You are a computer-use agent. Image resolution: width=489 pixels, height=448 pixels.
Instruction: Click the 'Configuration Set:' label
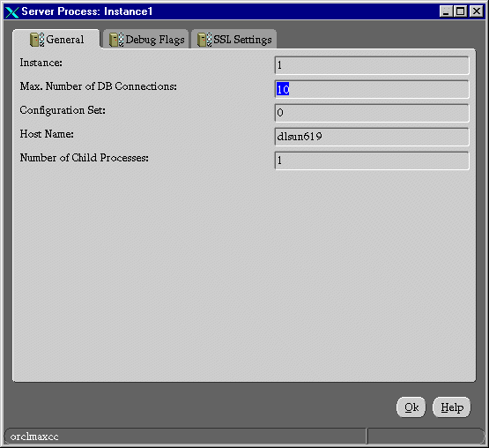point(63,110)
